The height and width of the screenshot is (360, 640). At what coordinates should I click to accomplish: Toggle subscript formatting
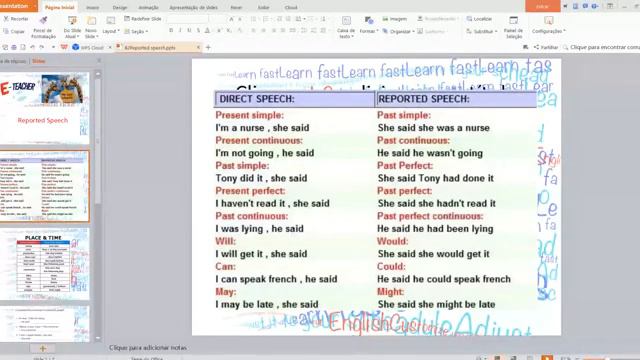229,31
